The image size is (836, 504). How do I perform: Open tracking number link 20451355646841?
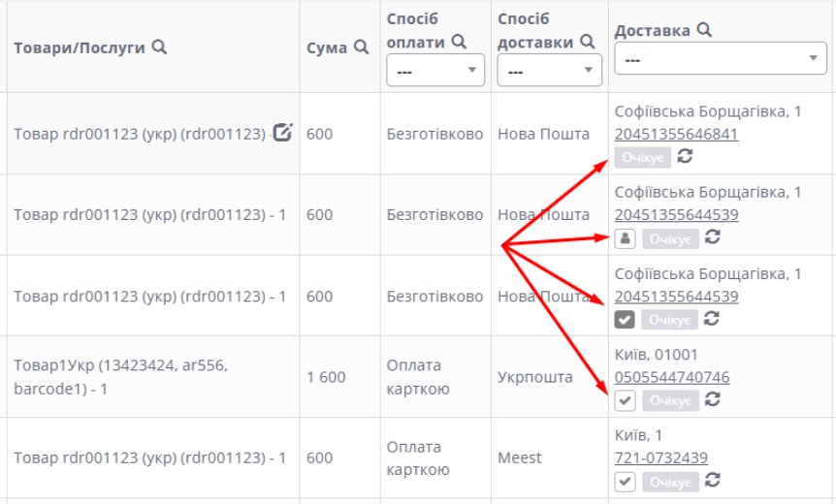(676, 134)
